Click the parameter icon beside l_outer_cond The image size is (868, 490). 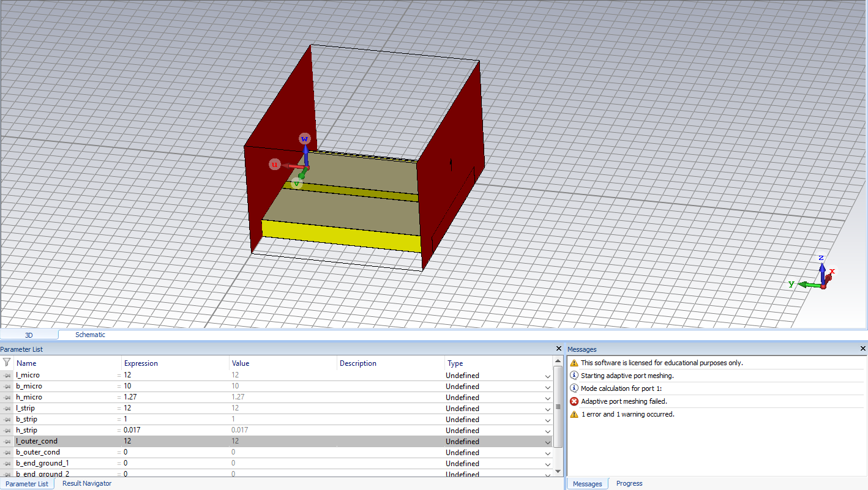(x=7, y=441)
